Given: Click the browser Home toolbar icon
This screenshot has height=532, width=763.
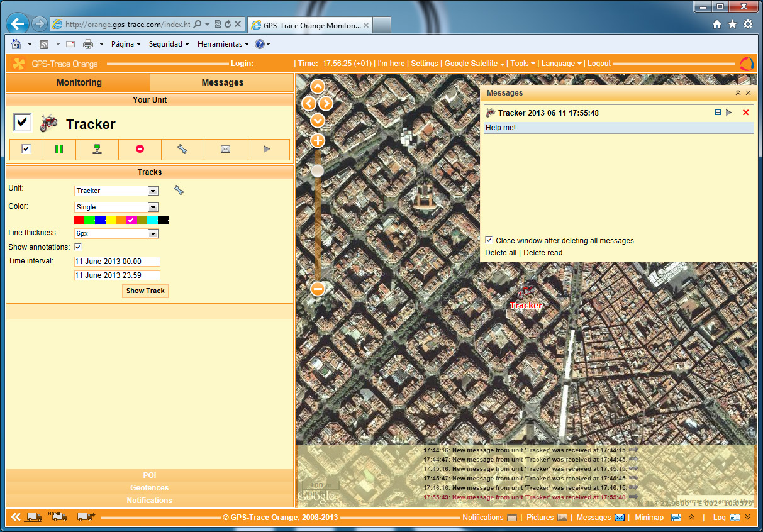Looking at the screenshot, I should coord(16,44).
